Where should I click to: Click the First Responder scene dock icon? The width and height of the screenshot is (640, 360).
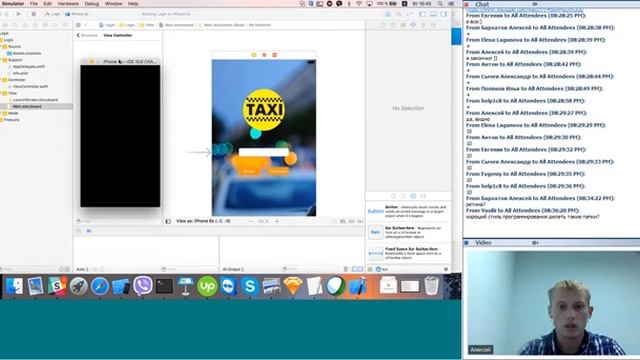click(x=264, y=55)
